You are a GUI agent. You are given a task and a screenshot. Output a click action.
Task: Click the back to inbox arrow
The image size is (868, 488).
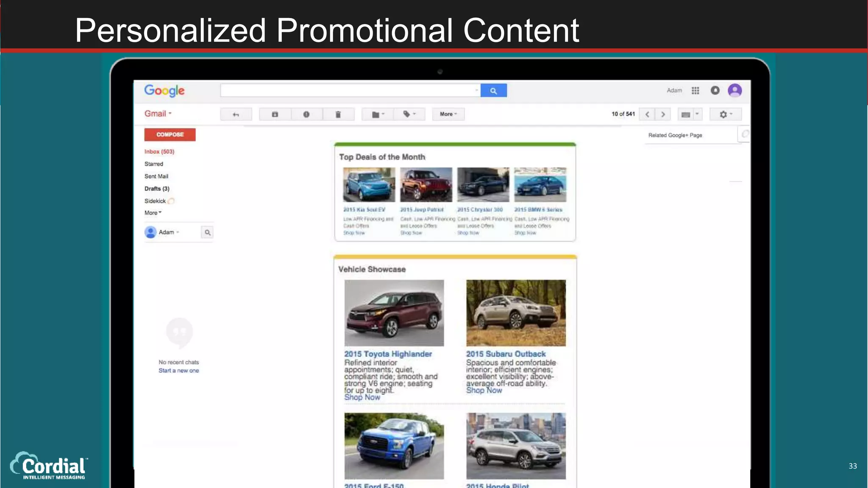[236, 114]
